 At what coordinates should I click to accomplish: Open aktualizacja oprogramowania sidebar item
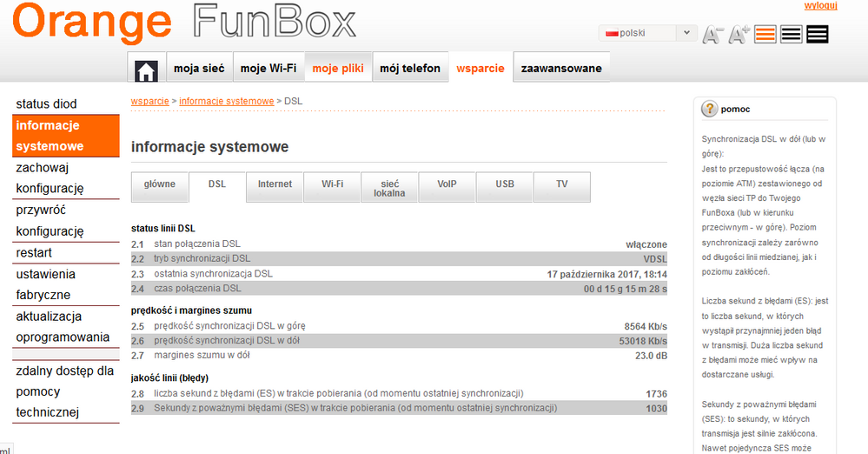(63, 326)
